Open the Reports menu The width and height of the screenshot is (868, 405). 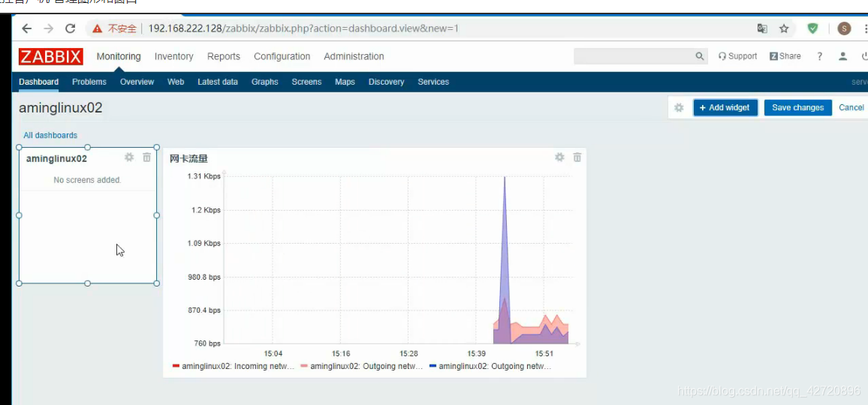(x=224, y=56)
